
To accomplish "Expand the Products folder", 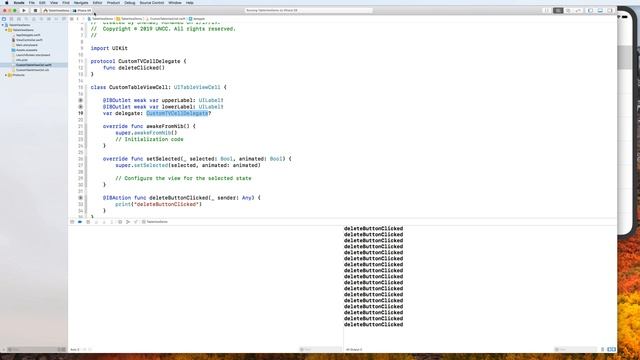I will 6,75.
